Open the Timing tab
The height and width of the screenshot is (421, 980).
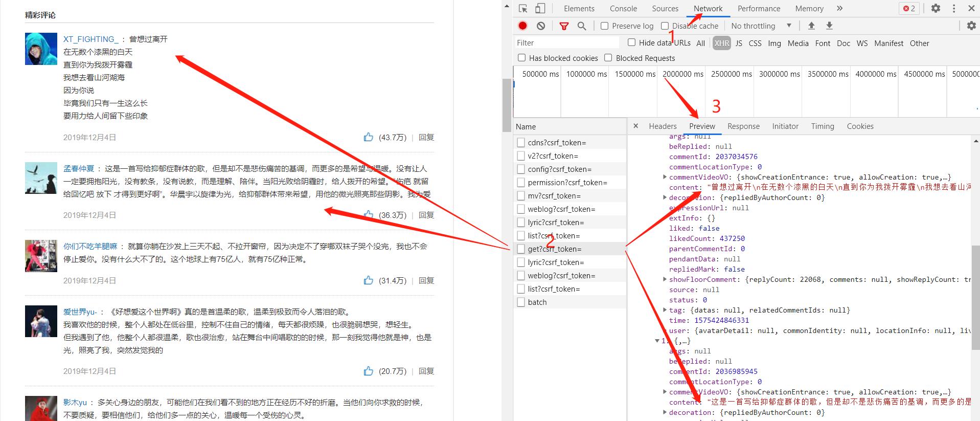click(x=823, y=126)
